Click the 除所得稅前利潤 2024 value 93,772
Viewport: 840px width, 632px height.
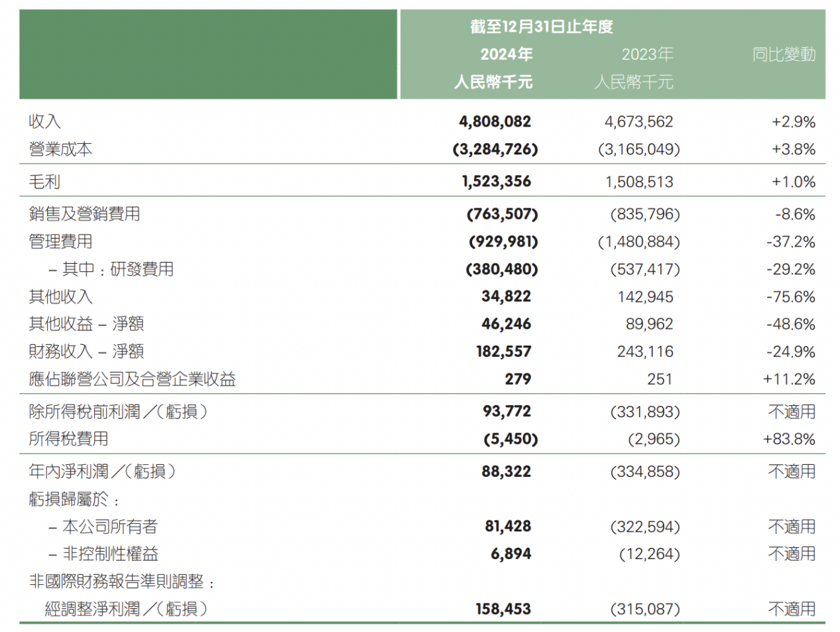(507, 412)
